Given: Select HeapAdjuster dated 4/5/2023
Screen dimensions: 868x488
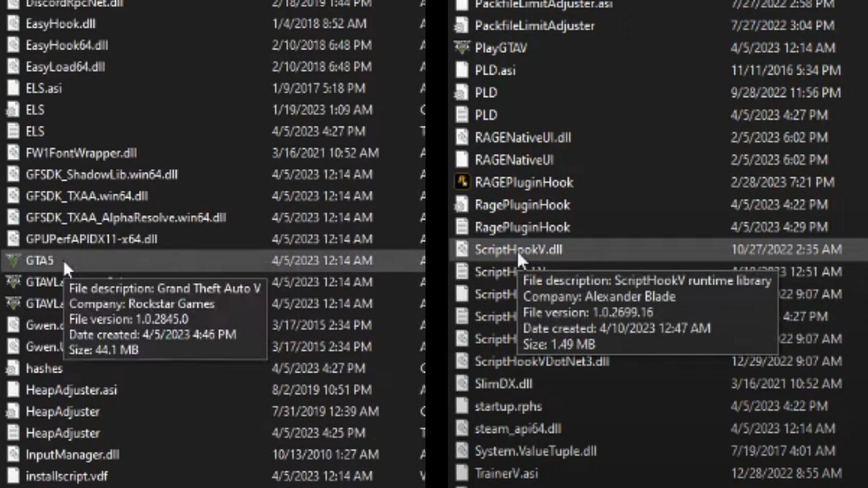Looking at the screenshot, I should pos(63,433).
